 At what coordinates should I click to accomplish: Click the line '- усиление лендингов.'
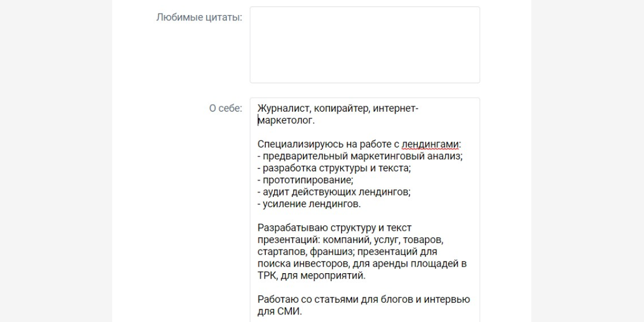[x=309, y=204]
